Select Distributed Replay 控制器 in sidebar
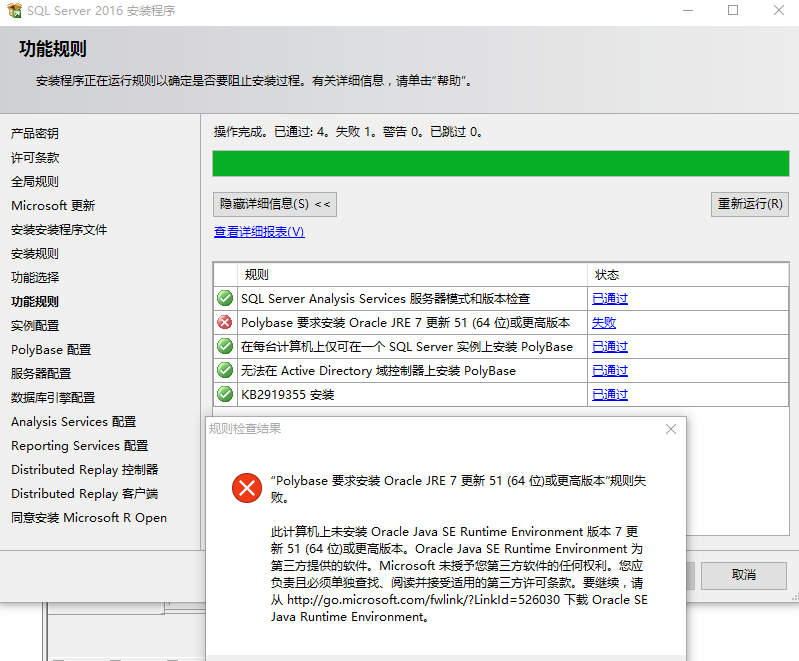Screen dimensions: 799x661 (85, 470)
